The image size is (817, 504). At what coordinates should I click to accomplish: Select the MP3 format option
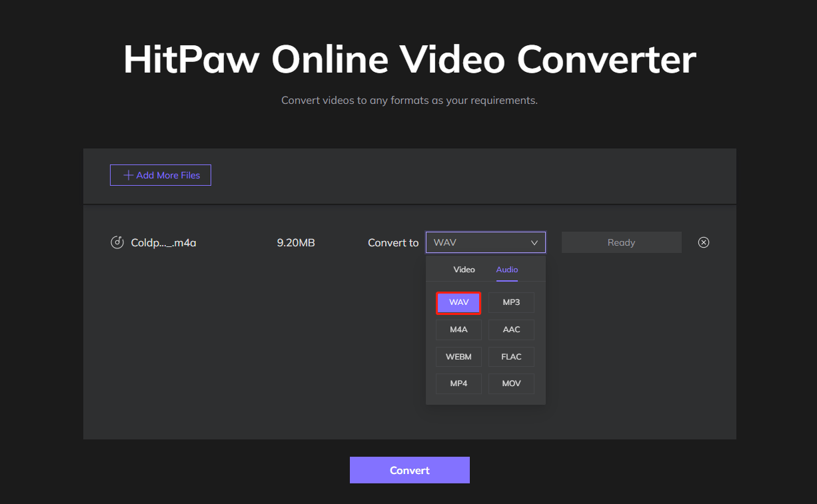click(512, 302)
